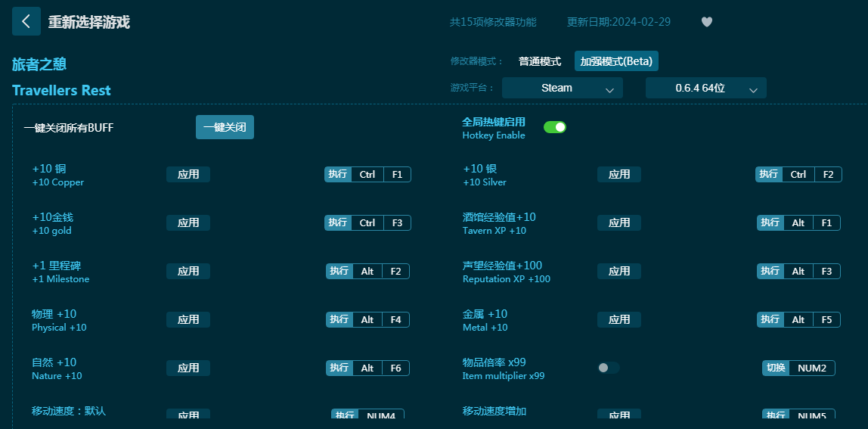Click 执行 label for Nature +10 hotkey
The image size is (868, 429).
coord(339,368)
